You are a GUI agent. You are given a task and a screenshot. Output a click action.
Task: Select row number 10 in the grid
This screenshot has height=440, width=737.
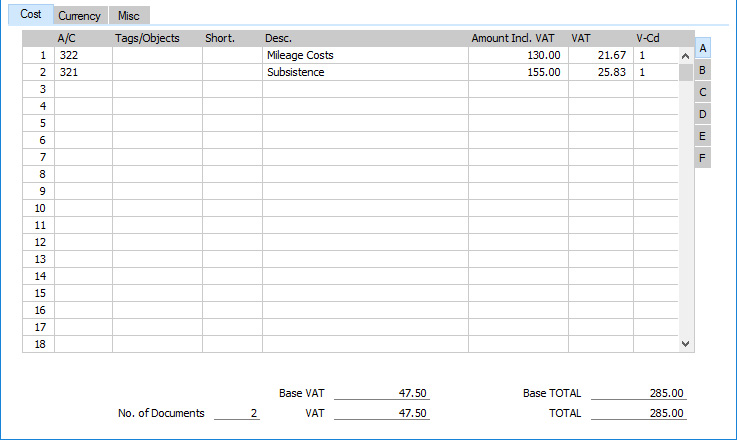pos(39,208)
